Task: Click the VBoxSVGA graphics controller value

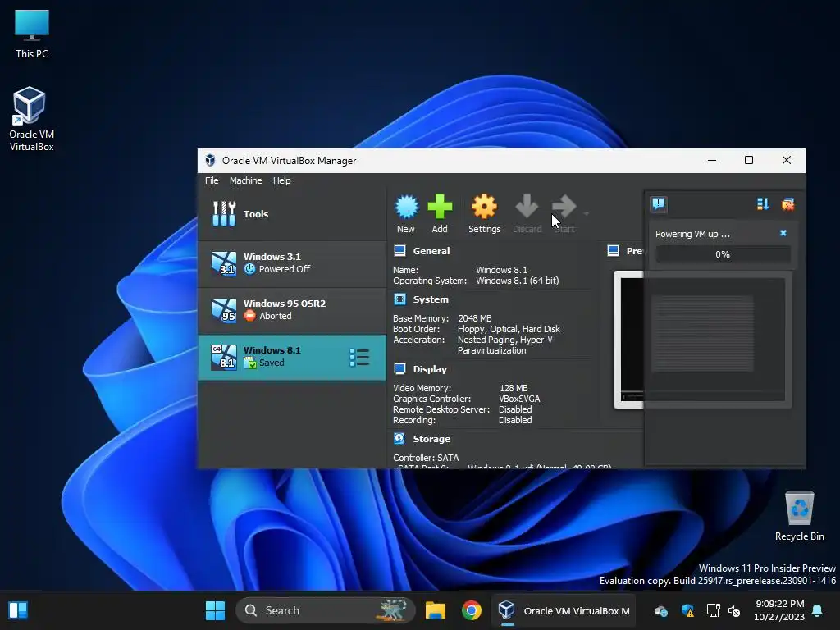Action: click(x=519, y=399)
